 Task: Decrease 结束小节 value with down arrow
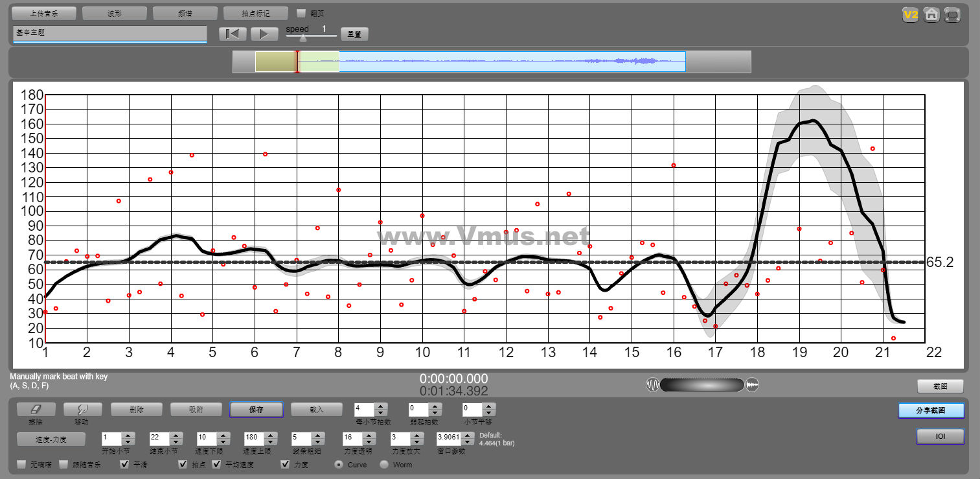pyautogui.click(x=176, y=442)
